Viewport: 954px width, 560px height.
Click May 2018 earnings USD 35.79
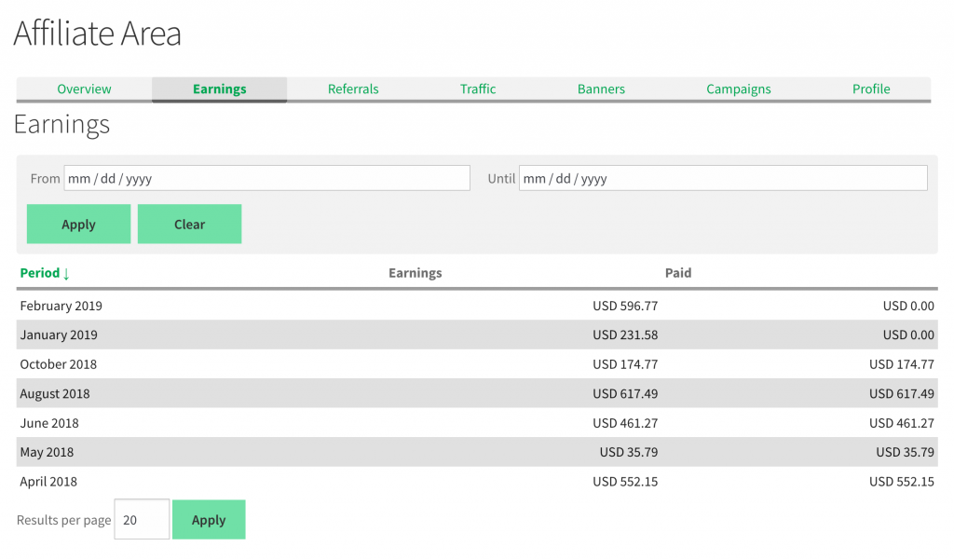[629, 452]
